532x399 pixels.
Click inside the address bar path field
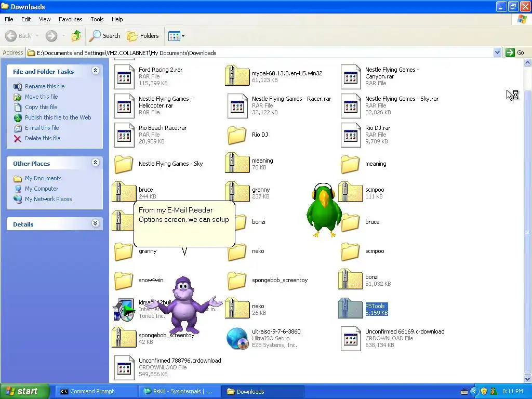(x=260, y=52)
